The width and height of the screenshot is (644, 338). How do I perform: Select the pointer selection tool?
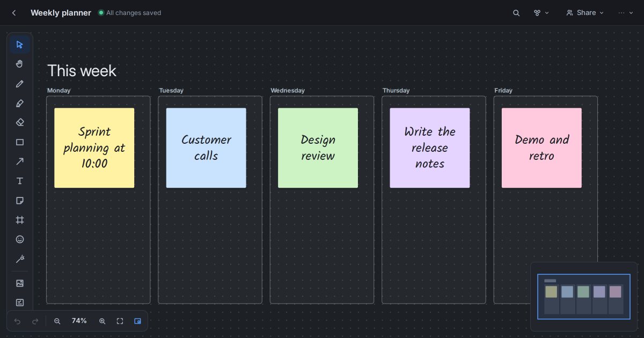(20, 45)
